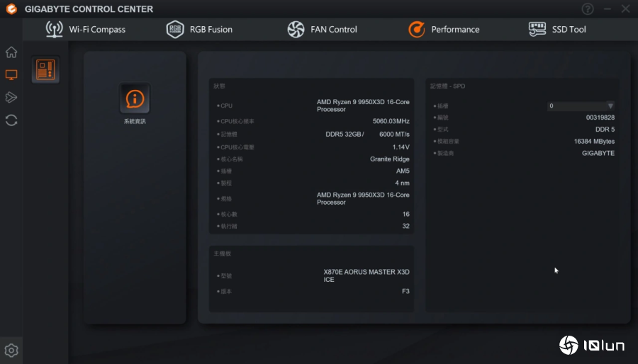Image resolution: width=638 pixels, height=364 pixels.
Task: Open the paper-plane icon in sidebar
Action: pos(11,98)
